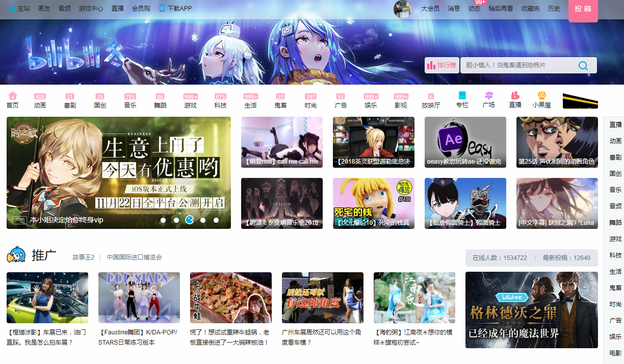This screenshot has height=364, width=624.
Task: Open the 娱乐 category in category bar
Action: pos(371,101)
